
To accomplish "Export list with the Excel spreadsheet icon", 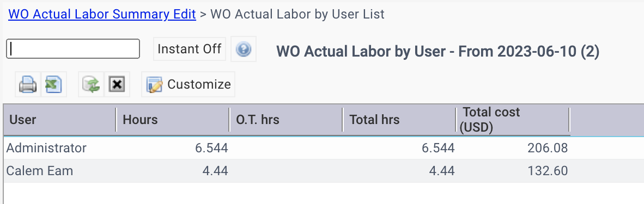I will pyautogui.click(x=54, y=84).
